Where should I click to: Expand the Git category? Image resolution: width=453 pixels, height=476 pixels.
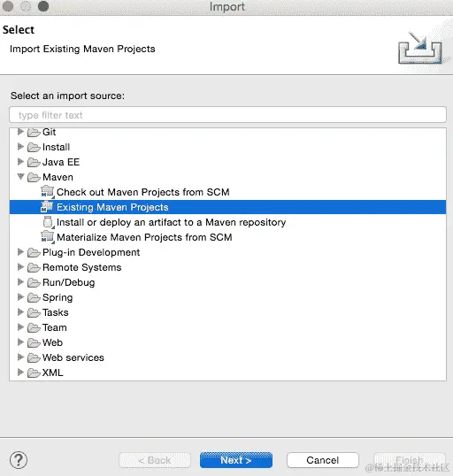[20, 132]
